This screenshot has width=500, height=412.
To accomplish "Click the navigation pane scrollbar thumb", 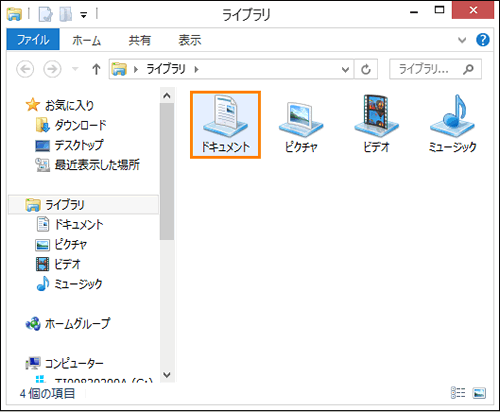I will point(167,171).
